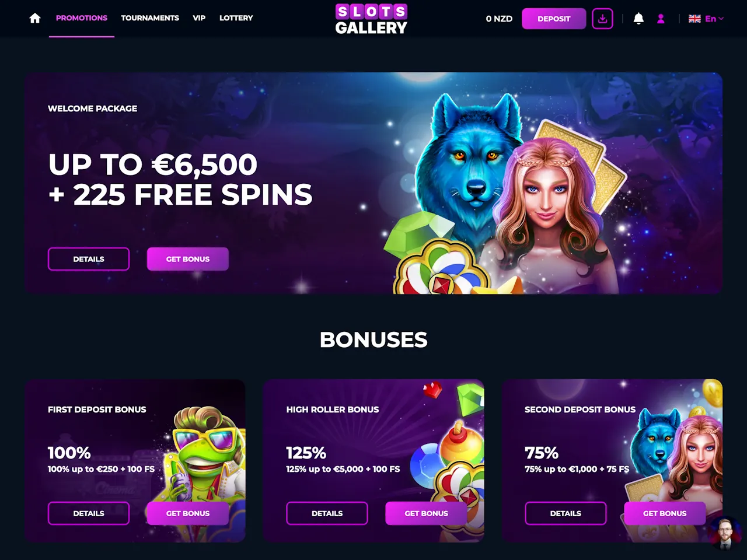Expand the En language dropdown
The height and width of the screenshot is (560, 747).
tap(714, 19)
